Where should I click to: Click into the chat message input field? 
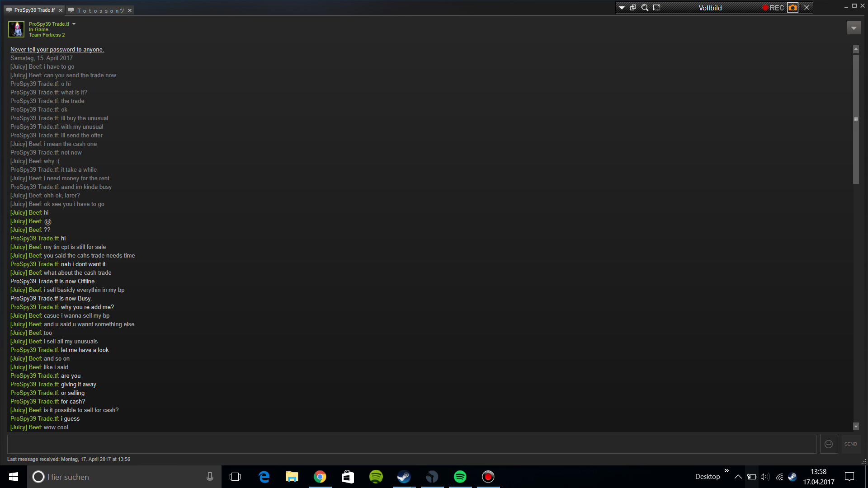[x=411, y=444]
